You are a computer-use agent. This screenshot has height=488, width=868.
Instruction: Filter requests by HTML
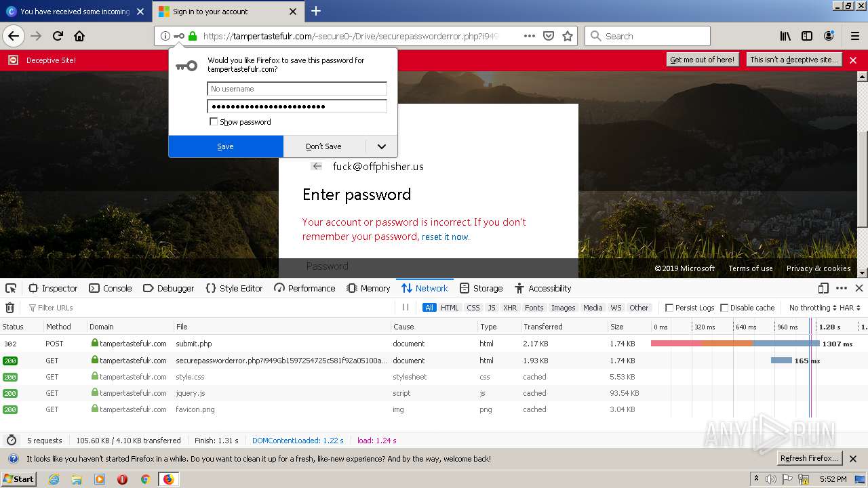[x=450, y=308]
